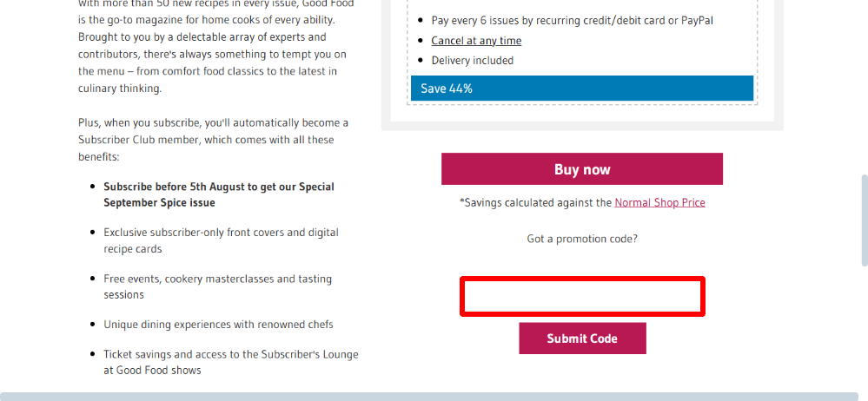Select the blue Save 44% banner
The image size is (868, 401).
[x=581, y=89]
